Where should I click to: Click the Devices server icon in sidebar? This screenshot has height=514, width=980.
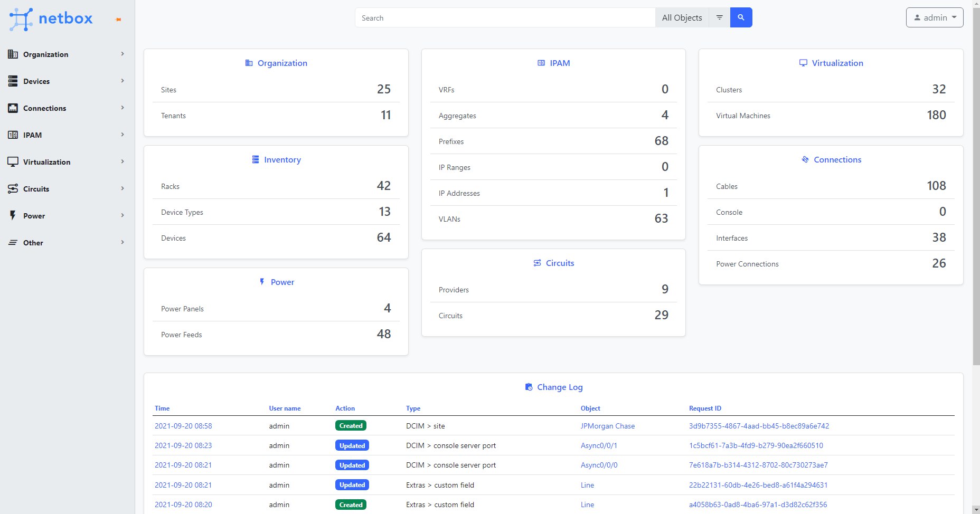coord(13,81)
